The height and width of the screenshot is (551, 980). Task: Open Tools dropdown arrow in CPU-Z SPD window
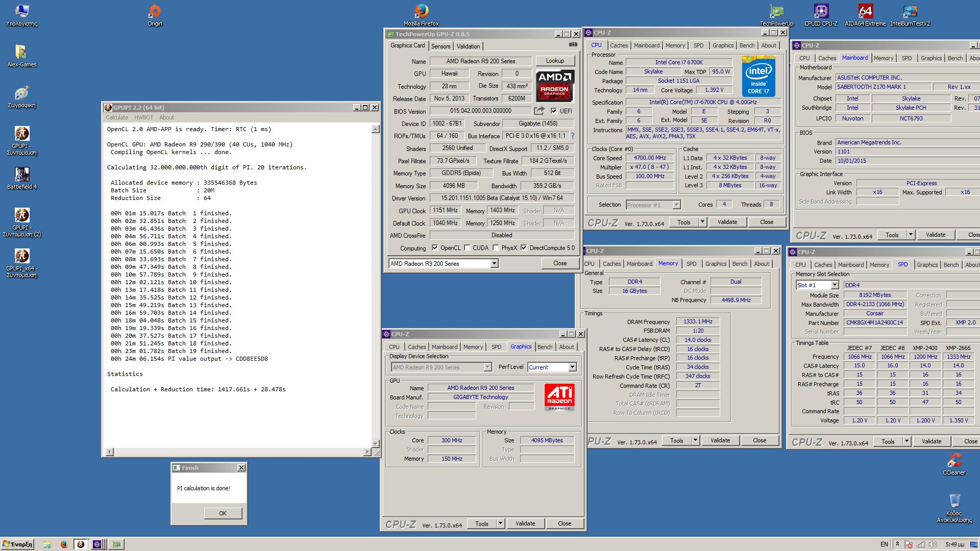click(906, 441)
